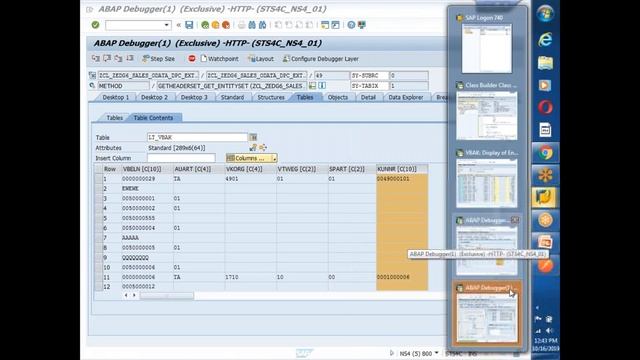Click the green Back icon
Screen dimensions: 640x360
[x=205, y=25]
